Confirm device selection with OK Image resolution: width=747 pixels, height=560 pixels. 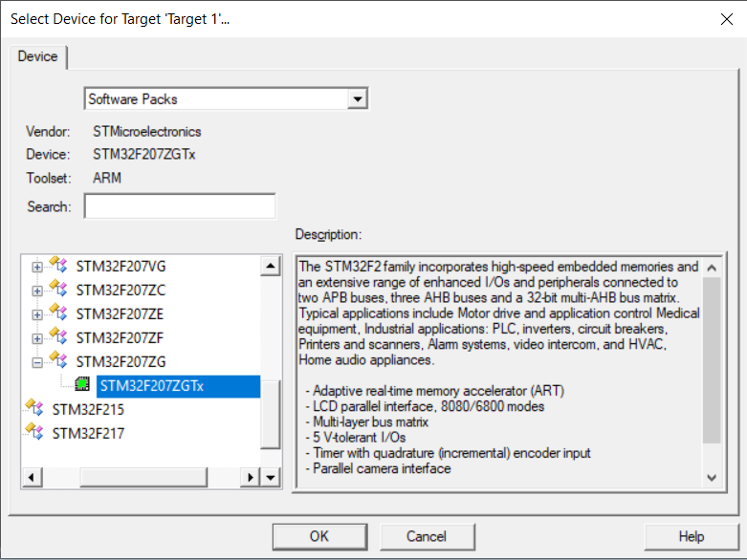(x=319, y=537)
